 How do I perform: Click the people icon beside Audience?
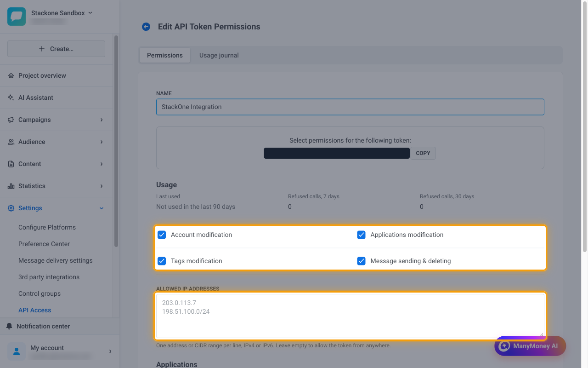click(11, 142)
